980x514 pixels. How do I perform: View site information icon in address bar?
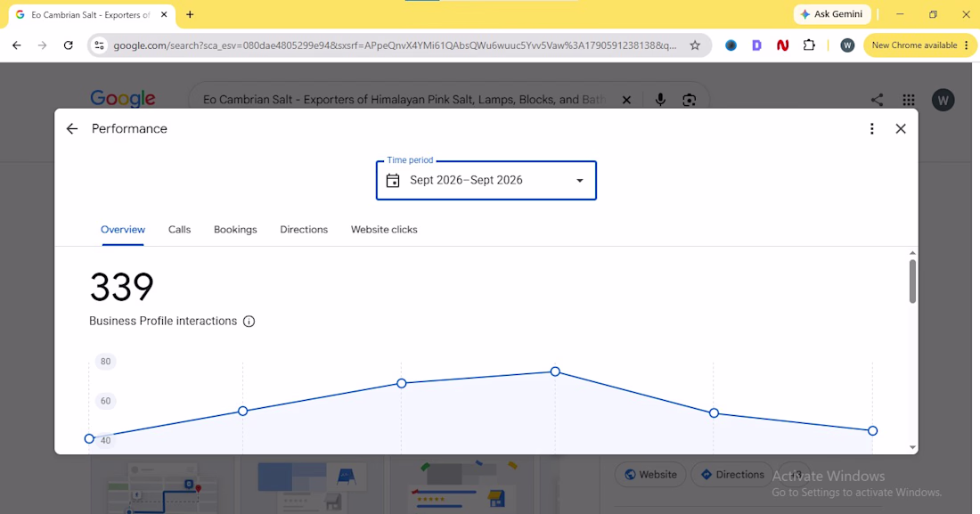[99, 45]
